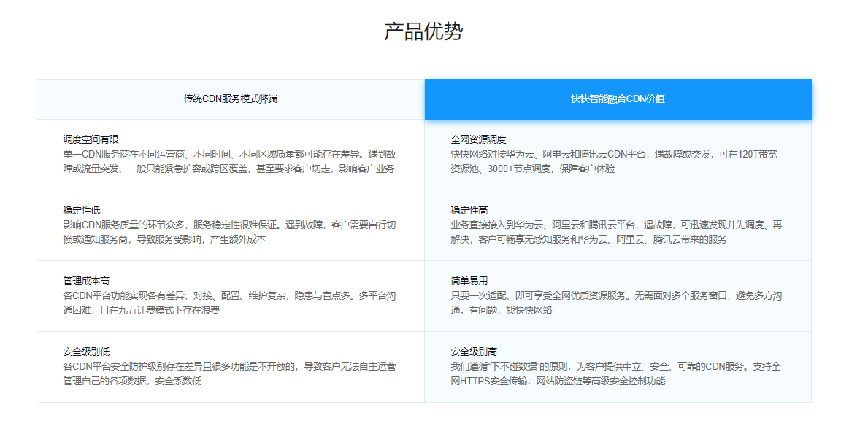Click the 简单易用 heading
The width and height of the screenshot is (868, 426).
(469, 281)
